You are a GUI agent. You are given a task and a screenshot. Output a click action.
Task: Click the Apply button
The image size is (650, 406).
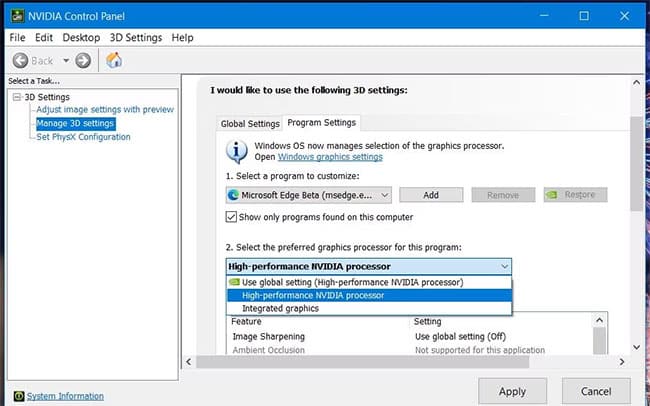click(512, 391)
